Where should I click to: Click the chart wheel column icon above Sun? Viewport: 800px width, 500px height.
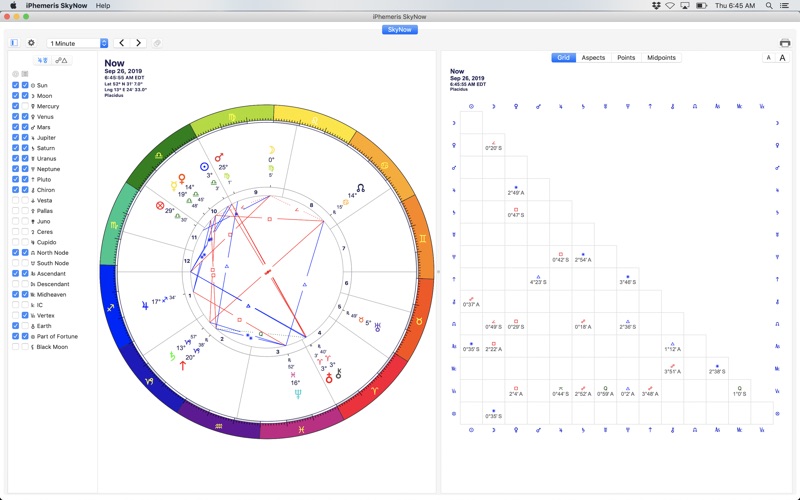[15, 74]
